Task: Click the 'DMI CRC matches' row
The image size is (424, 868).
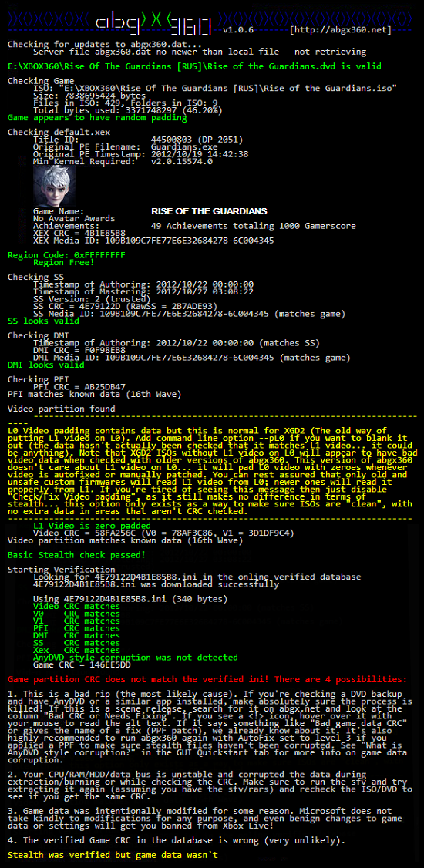Action: tap(76, 635)
